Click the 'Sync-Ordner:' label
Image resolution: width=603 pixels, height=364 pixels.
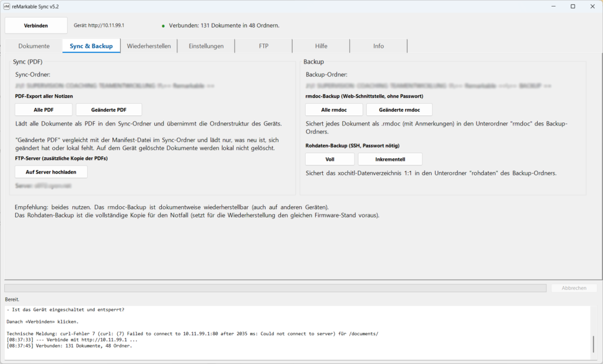(x=33, y=74)
